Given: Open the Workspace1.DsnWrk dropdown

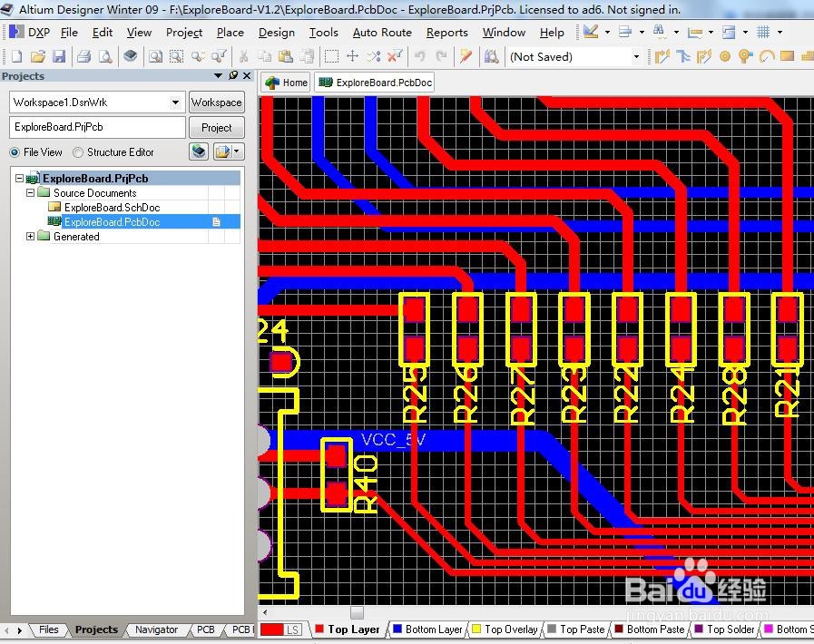Looking at the screenshot, I should point(176,102).
